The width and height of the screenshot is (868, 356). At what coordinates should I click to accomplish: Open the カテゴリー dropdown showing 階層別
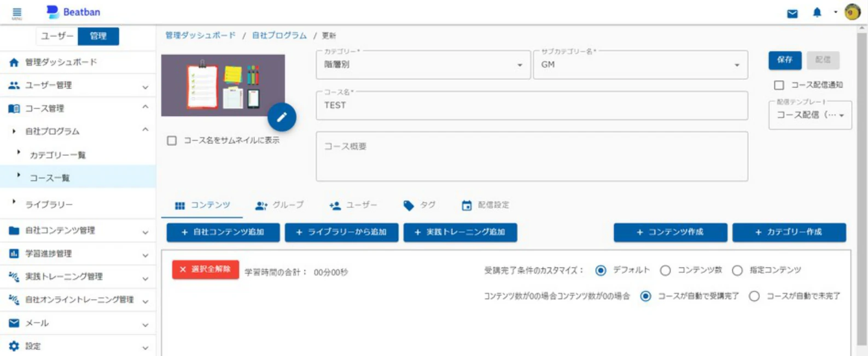423,65
